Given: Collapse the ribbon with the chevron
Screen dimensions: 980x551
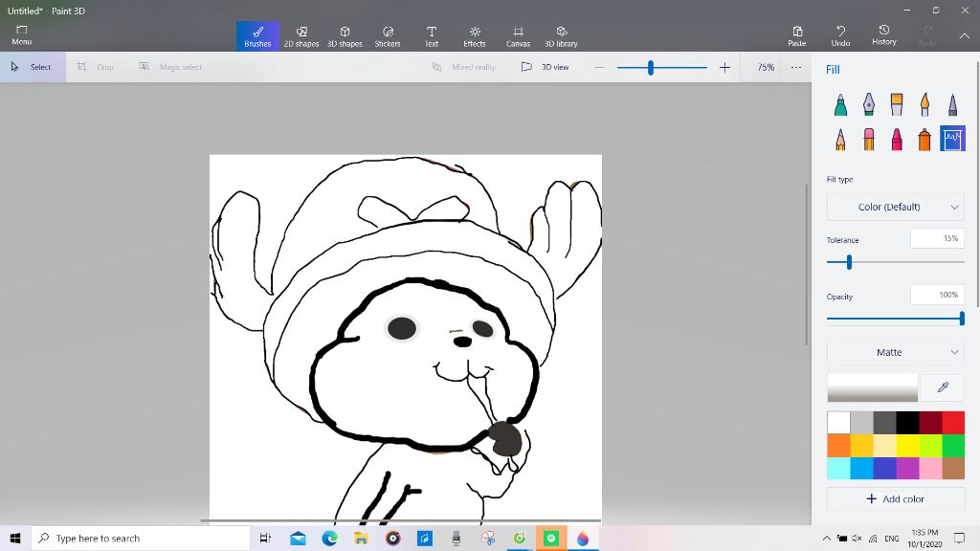Looking at the screenshot, I should coord(965,36).
